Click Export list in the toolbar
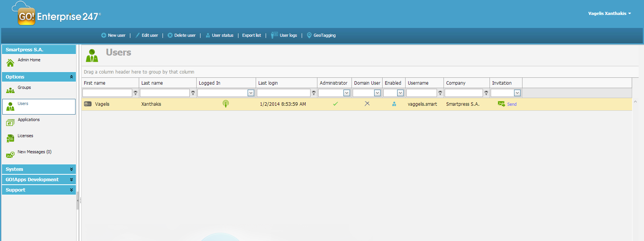 pyautogui.click(x=251, y=35)
